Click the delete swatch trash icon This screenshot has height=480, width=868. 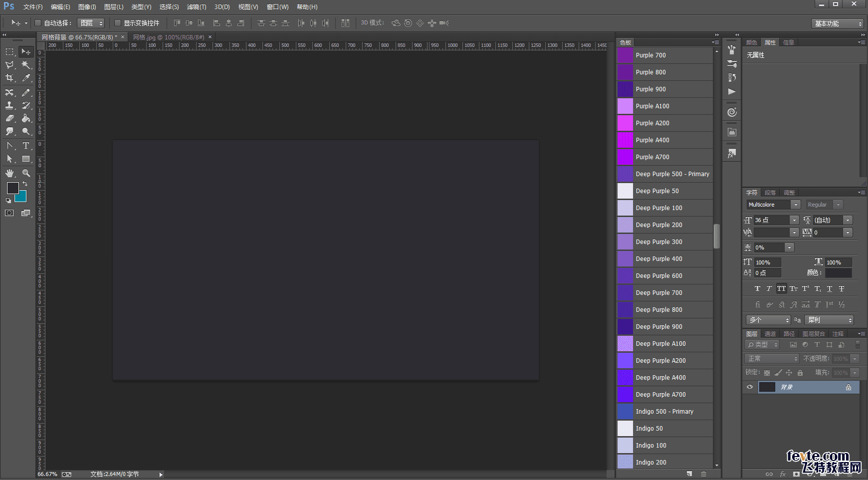point(703,474)
